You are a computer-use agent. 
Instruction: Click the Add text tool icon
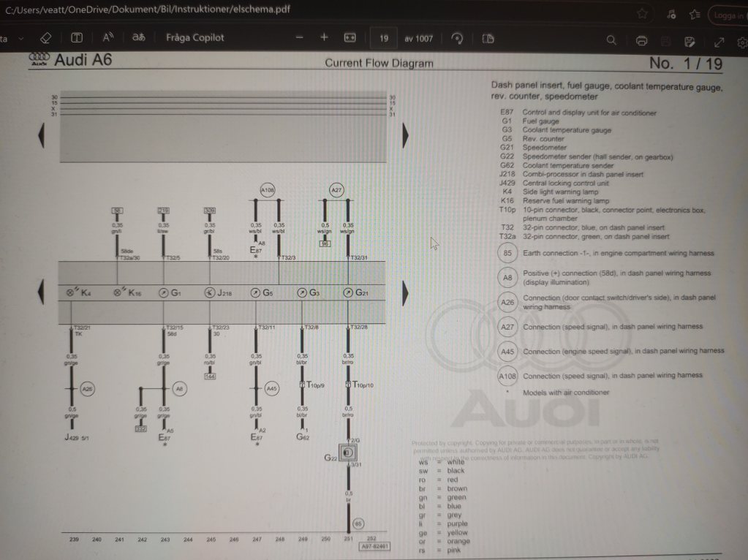point(77,38)
